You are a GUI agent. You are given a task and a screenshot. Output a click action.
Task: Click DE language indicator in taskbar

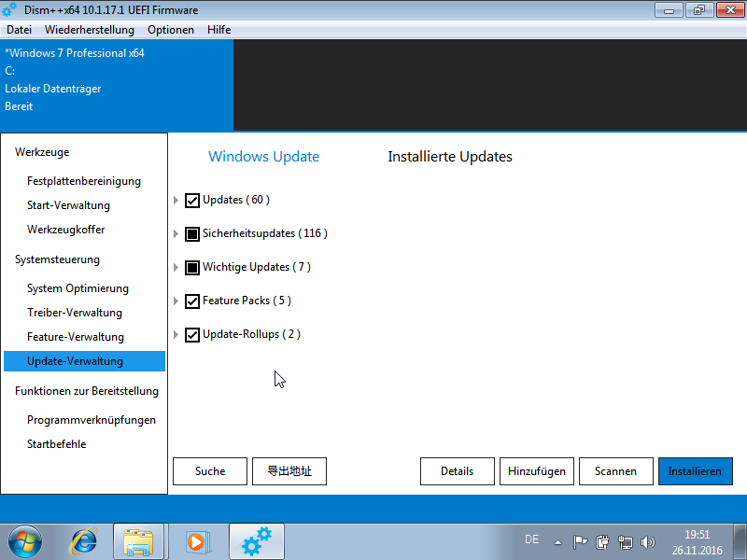coord(531,539)
